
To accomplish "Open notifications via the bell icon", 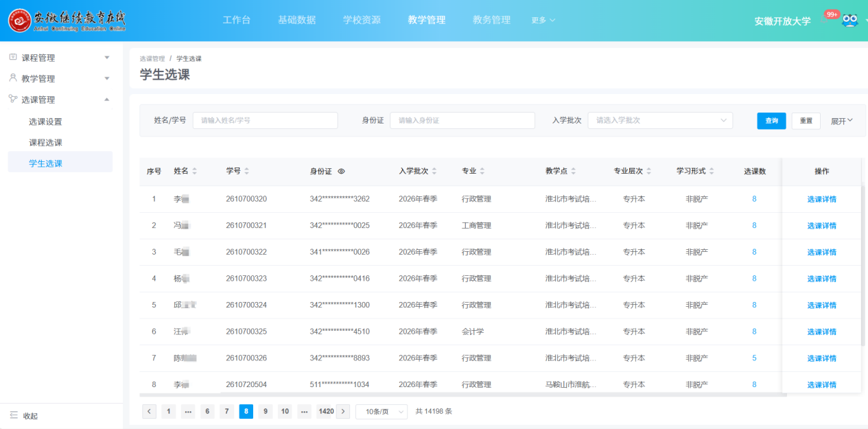I will [824, 20].
